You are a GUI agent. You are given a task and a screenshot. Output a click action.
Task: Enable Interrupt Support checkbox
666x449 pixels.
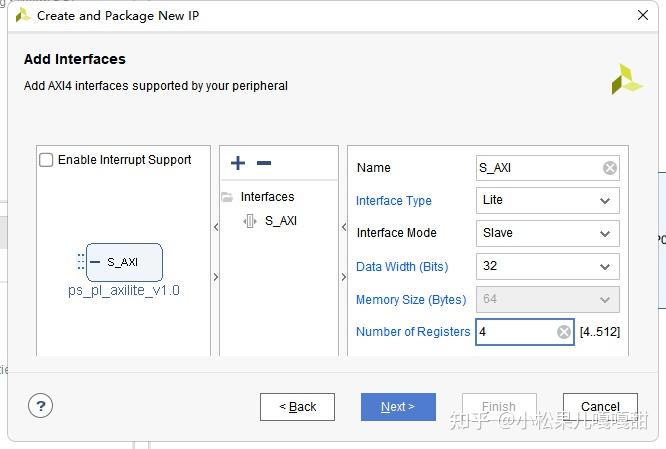tap(46, 160)
